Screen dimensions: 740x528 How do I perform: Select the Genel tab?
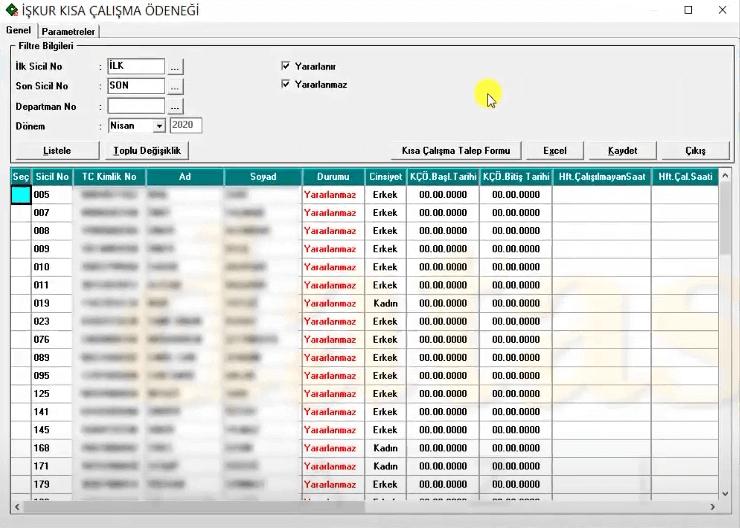tap(19, 32)
